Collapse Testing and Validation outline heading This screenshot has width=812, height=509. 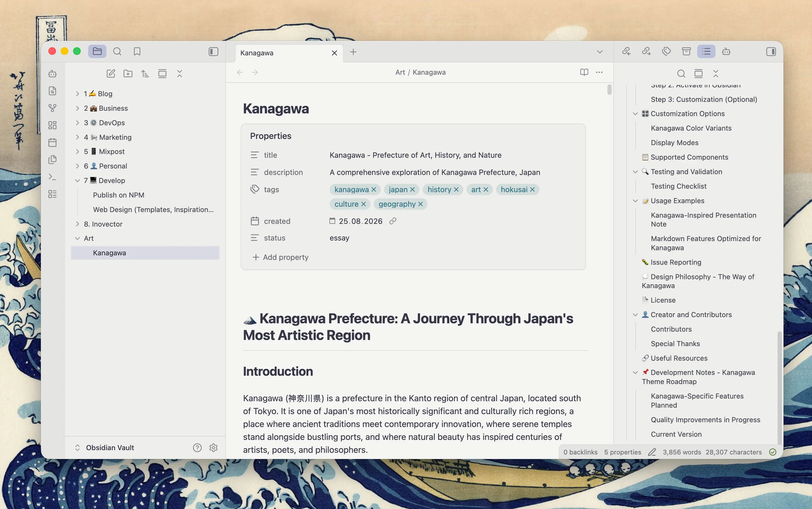(635, 172)
